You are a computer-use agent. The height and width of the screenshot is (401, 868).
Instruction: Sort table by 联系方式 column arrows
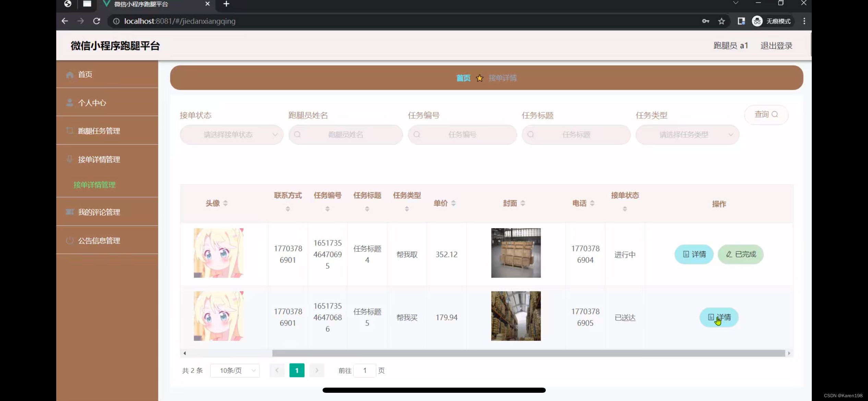pyautogui.click(x=288, y=209)
